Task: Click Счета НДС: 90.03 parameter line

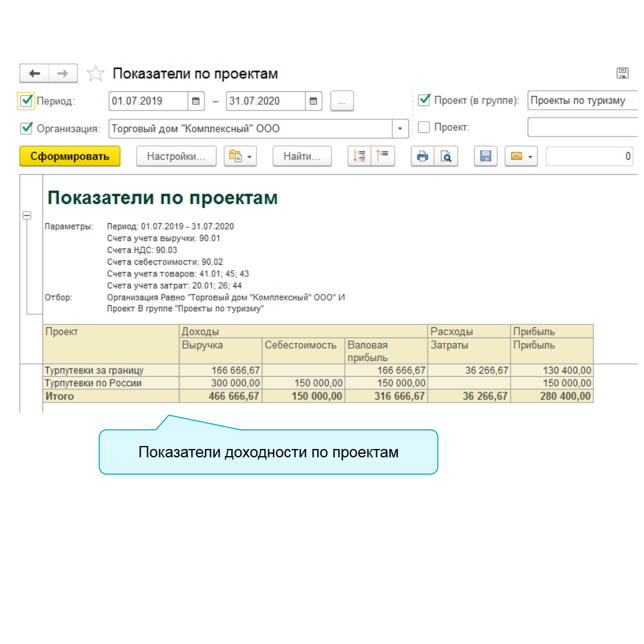Action: click(142, 250)
